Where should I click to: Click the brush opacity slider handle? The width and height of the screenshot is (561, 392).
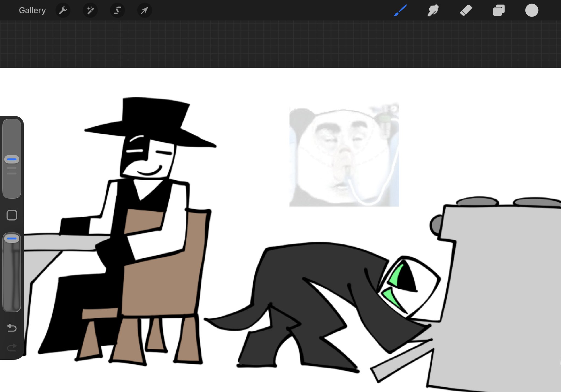pos(12,239)
